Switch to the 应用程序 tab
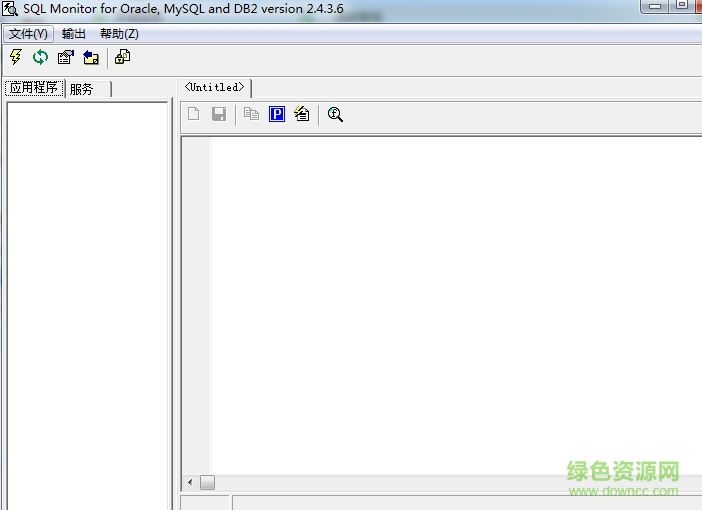 (x=34, y=88)
